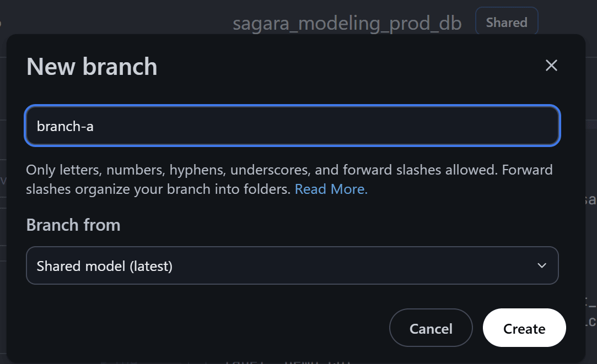597x364 pixels.
Task: Click the New branch dialog heading
Action: [92, 67]
